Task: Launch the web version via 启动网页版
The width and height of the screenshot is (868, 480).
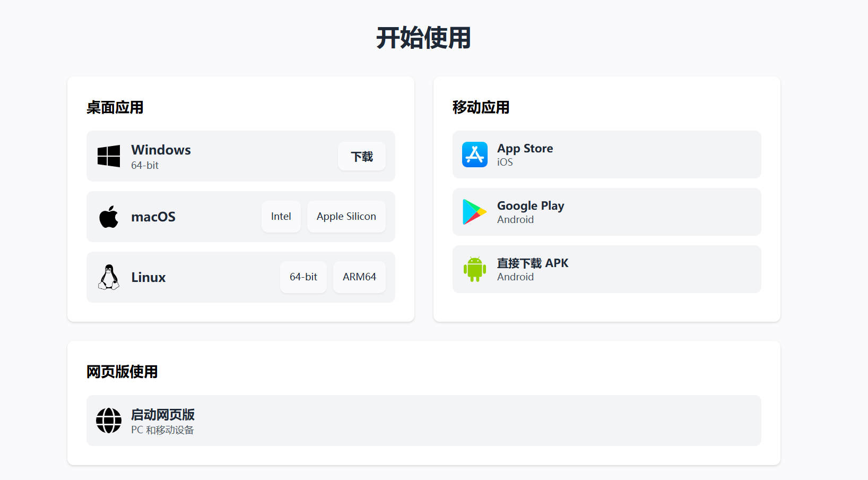Action: 424,421
